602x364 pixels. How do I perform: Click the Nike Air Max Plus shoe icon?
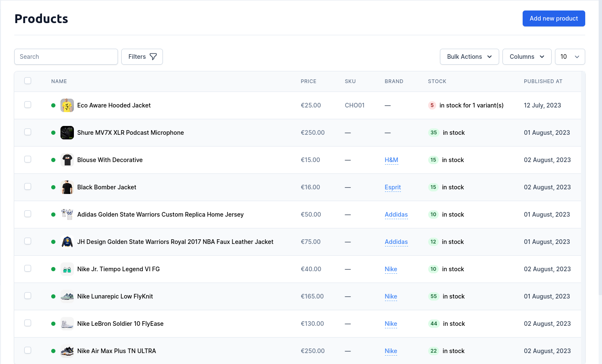(67, 351)
